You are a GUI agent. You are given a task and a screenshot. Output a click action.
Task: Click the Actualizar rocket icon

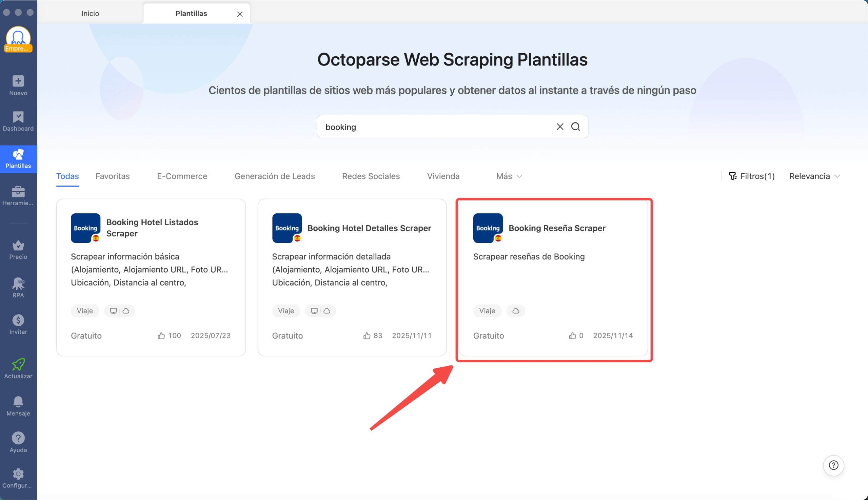click(18, 365)
